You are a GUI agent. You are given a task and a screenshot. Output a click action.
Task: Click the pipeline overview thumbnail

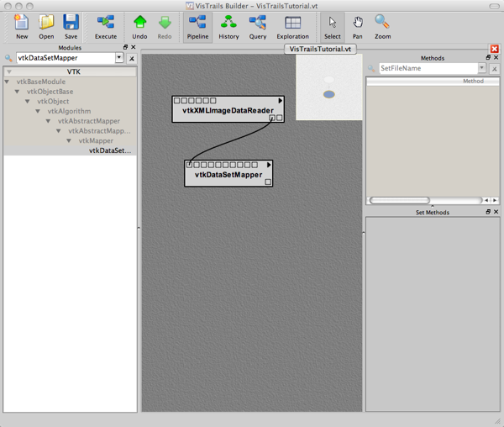[328, 87]
